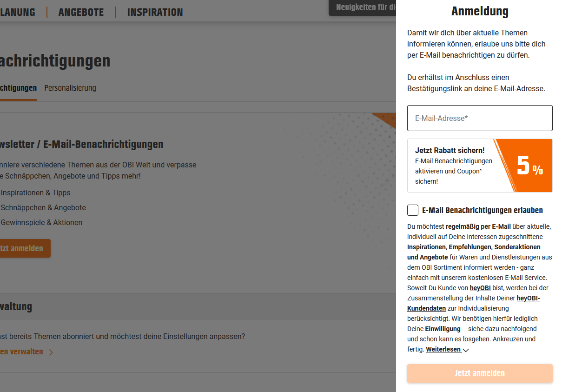The image size is (562, 392).
Task: Open the heyOBI link
Action: [480, 288]
